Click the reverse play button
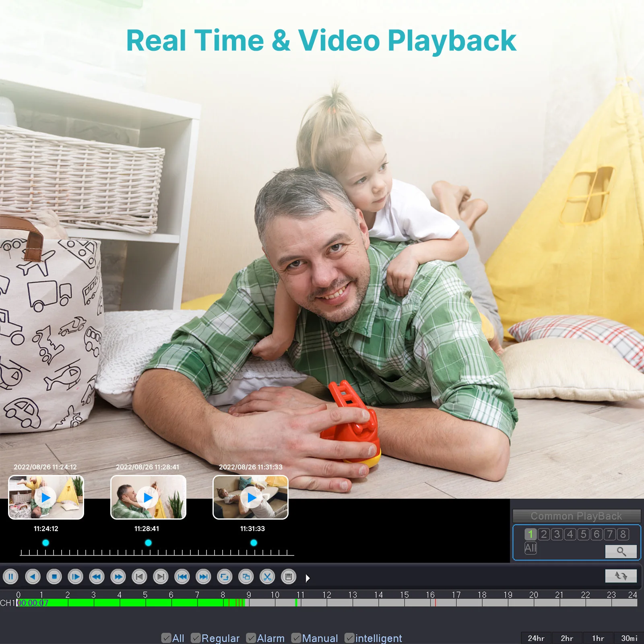 coord(33,577)
